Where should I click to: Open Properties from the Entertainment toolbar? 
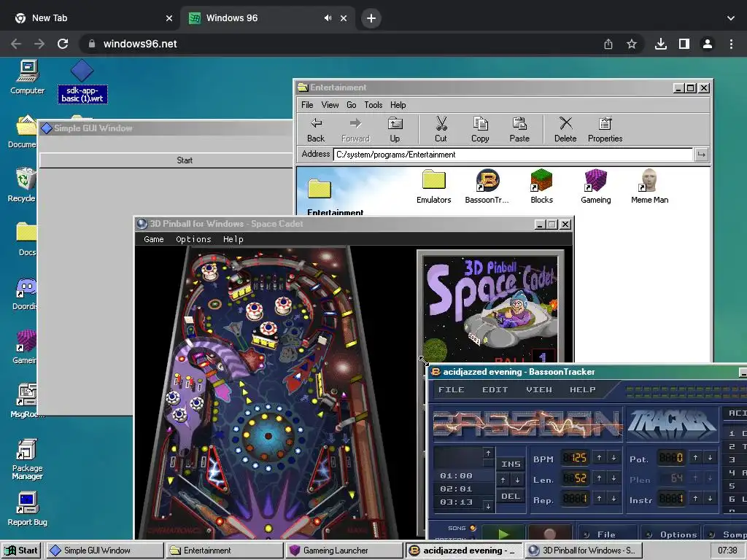(605, 130)
